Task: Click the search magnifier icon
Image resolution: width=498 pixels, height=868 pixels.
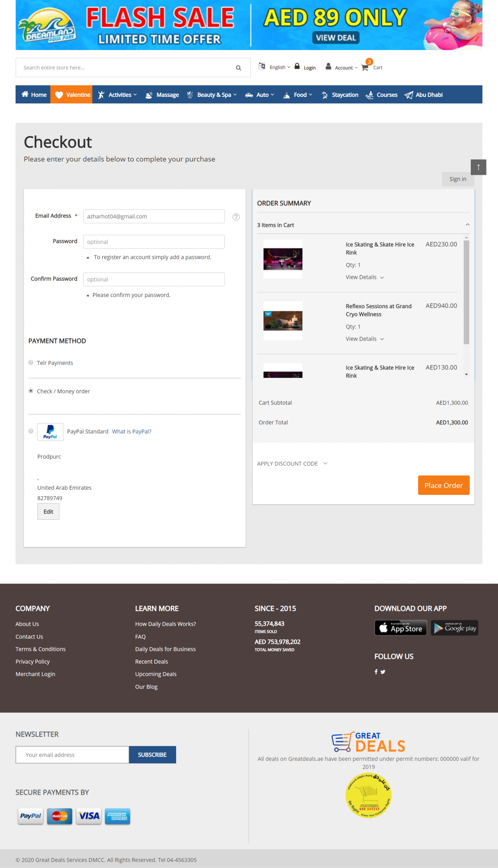Action: (238, 68)
